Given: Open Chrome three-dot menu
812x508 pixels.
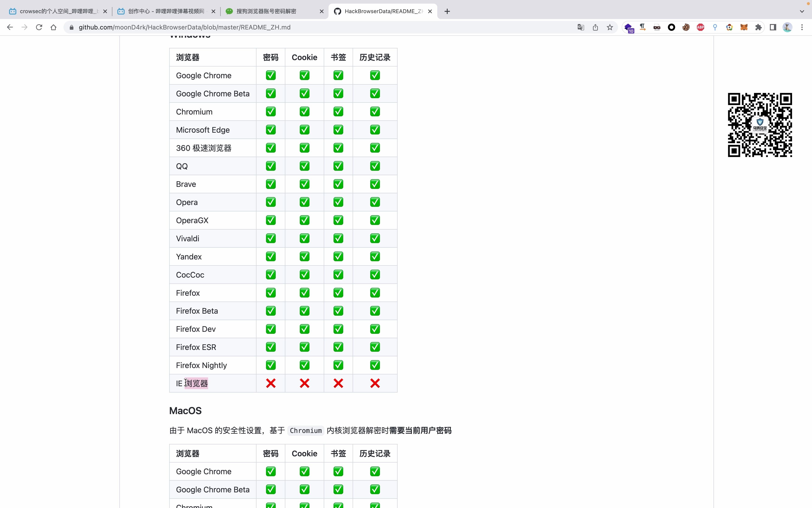Looking at the screenshot, I should click(x=802, y=27).
